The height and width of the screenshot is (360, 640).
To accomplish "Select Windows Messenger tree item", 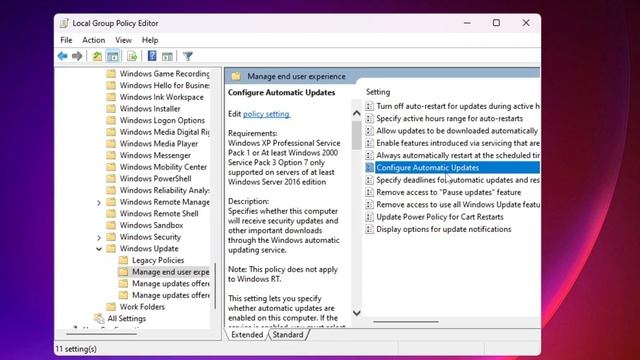I will [x=155, y=155].
